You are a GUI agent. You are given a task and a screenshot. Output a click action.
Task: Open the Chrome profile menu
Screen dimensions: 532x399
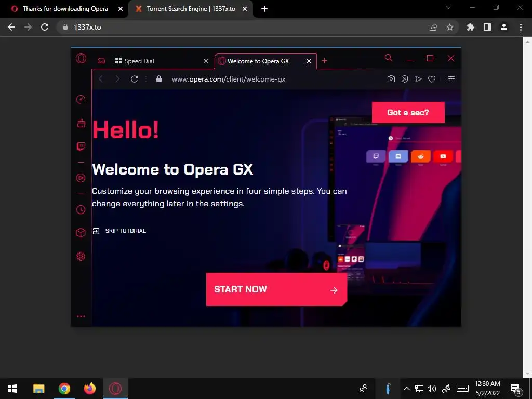click(504, 27)
